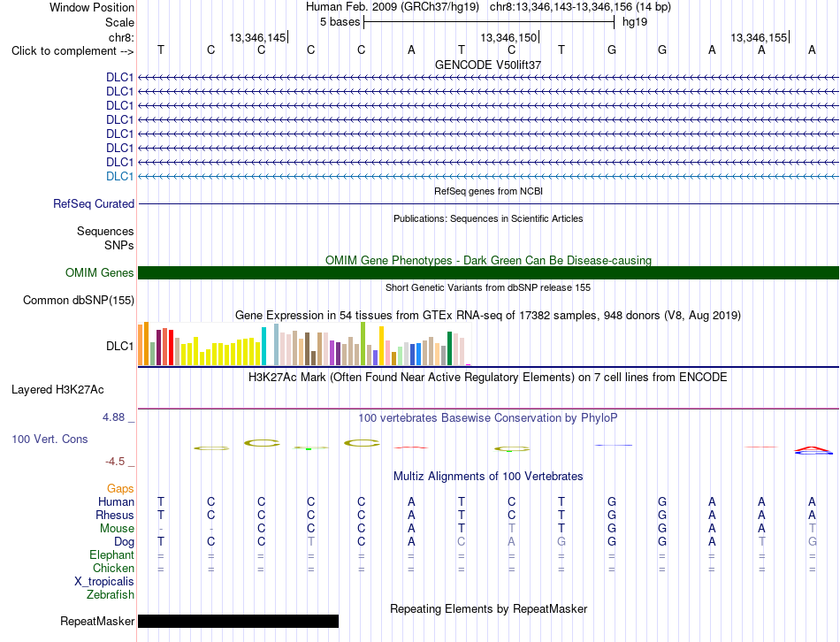Open the Layered H3K27Ac track label
This screenshot has width=840, height=642.
[57, 390]
